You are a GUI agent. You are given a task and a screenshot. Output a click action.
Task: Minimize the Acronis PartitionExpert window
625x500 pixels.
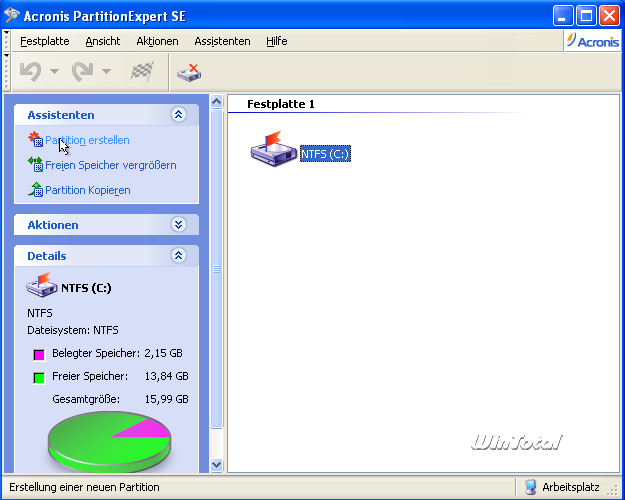click(x=563, y=16)
